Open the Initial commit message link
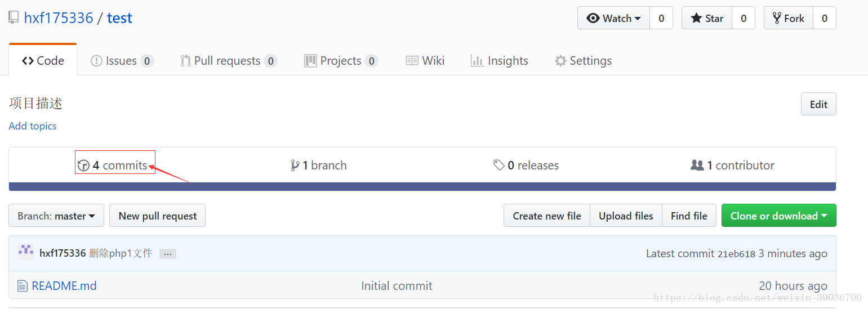868x309 pixels. click(397, 286)
